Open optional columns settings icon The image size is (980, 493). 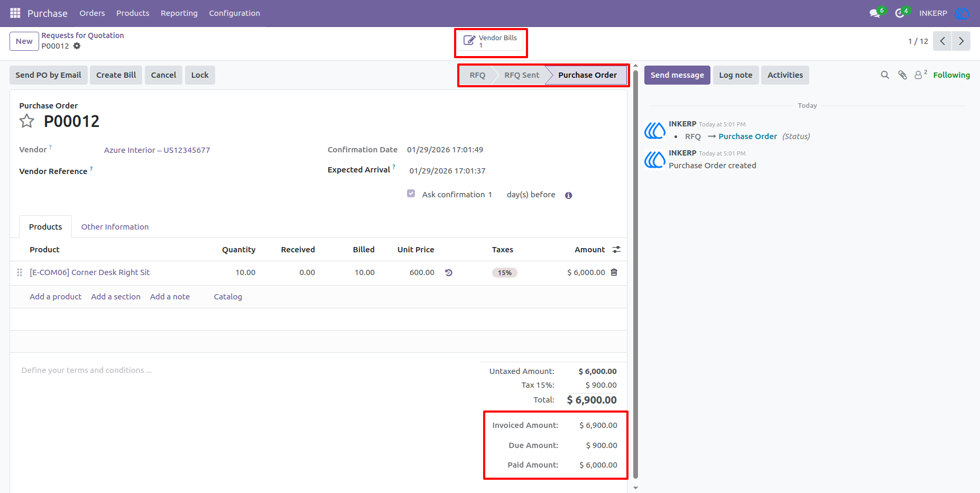coord(616,250)
